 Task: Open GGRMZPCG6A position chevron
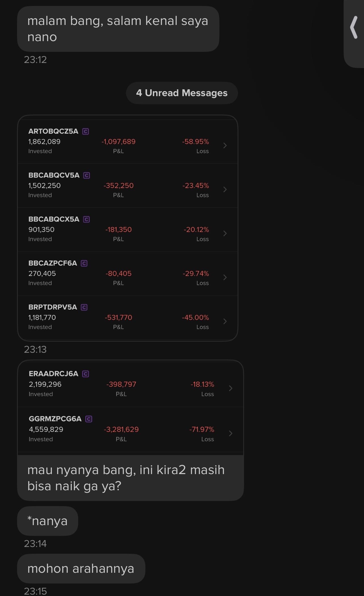point(231,433)
